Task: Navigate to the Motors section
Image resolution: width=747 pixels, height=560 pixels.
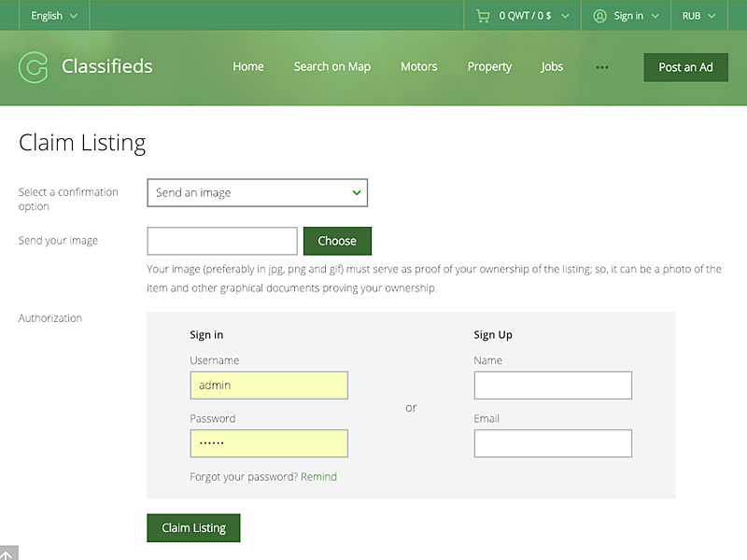Action: (x=419, y=67)
